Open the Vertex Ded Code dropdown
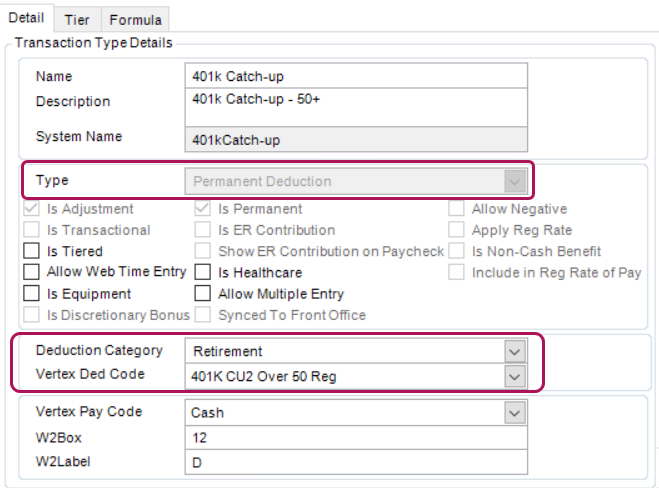The image size is (659, 488). click(514, 376)
